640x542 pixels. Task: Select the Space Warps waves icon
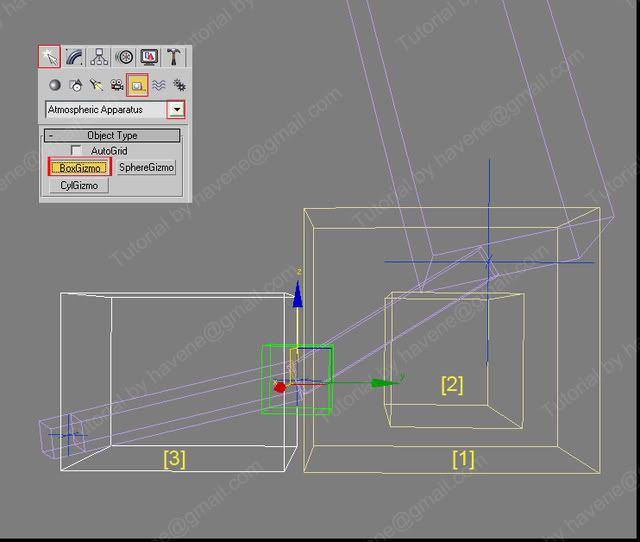point(159,85)
